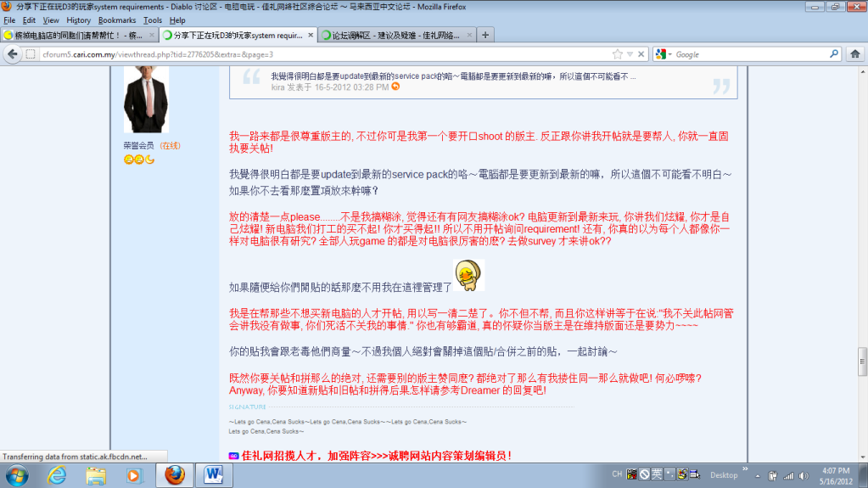
Task: Click the user rank smiley icons
Action: pyautogui.click(x=139, y=160)
